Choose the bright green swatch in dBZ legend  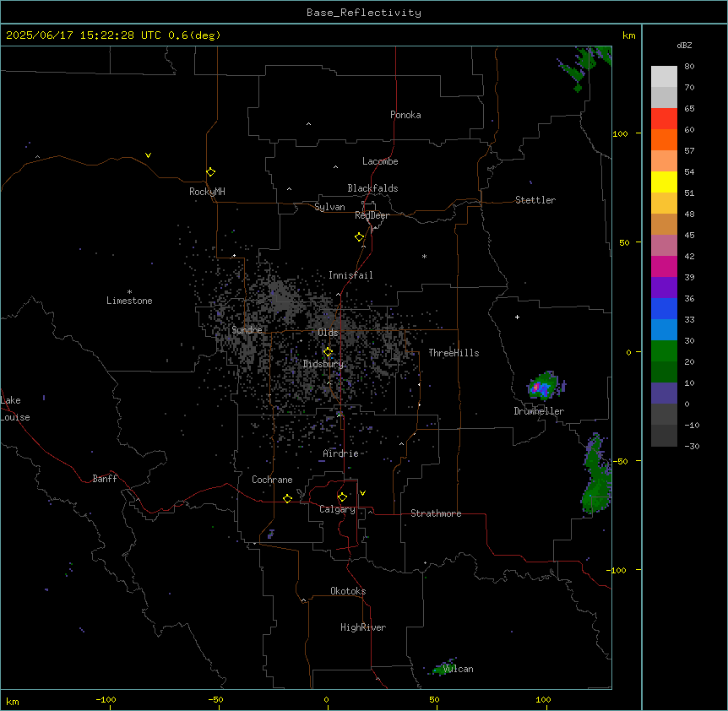pos(664,351)
